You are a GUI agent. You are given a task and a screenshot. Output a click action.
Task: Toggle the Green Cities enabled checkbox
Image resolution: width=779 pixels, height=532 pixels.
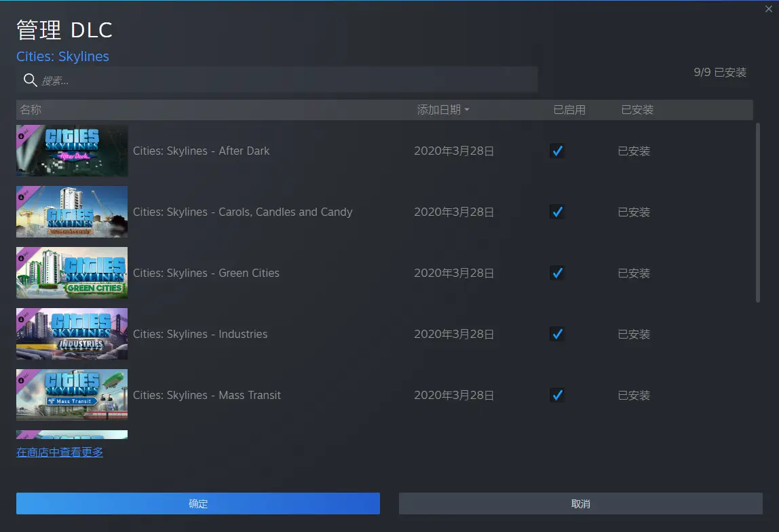point(557,273)
